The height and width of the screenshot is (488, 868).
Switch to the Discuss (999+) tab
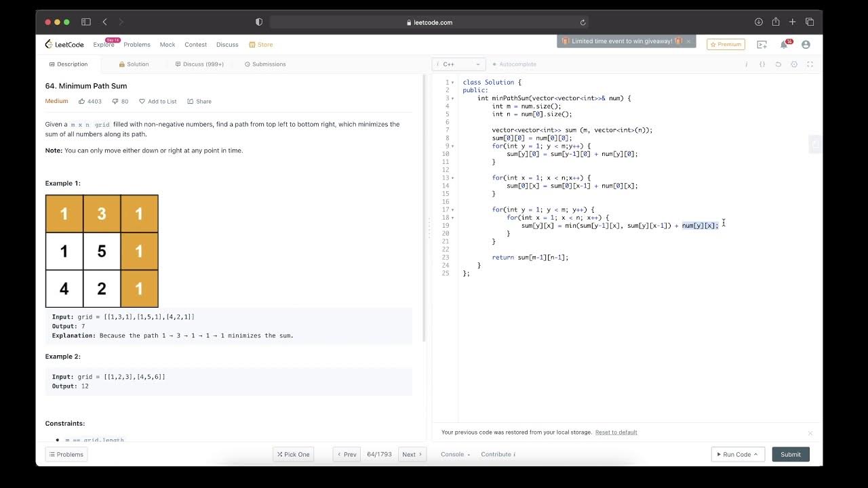199,64
